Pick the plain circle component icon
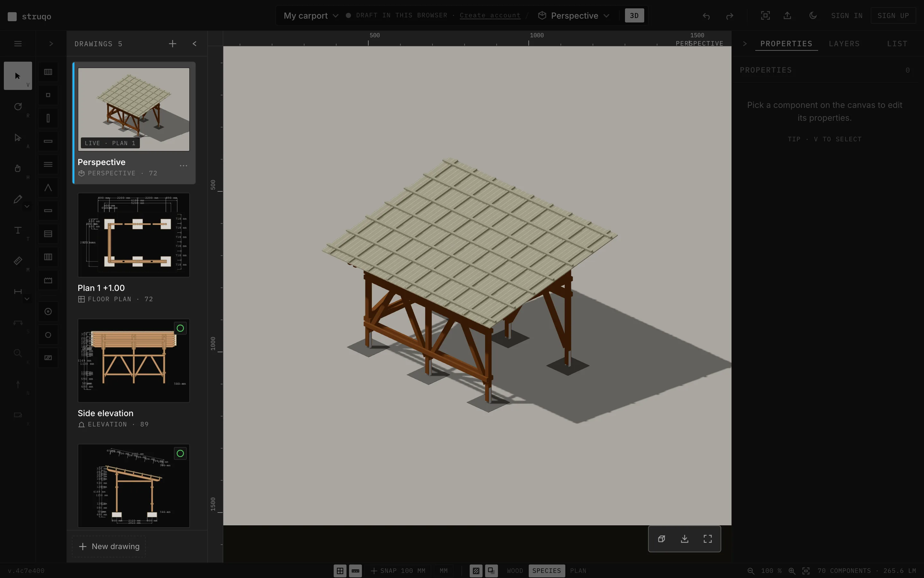This screenshot has width=924, height=578. [x=48, y=335]
